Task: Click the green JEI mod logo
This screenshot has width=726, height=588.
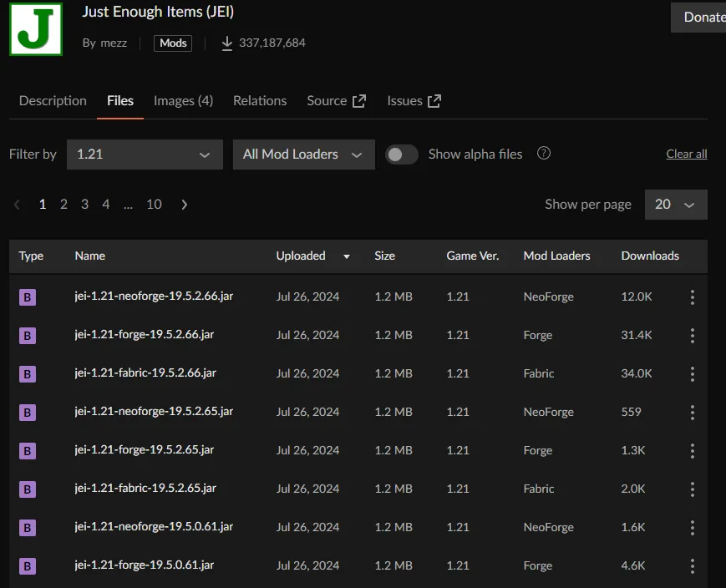Action: 36,29
